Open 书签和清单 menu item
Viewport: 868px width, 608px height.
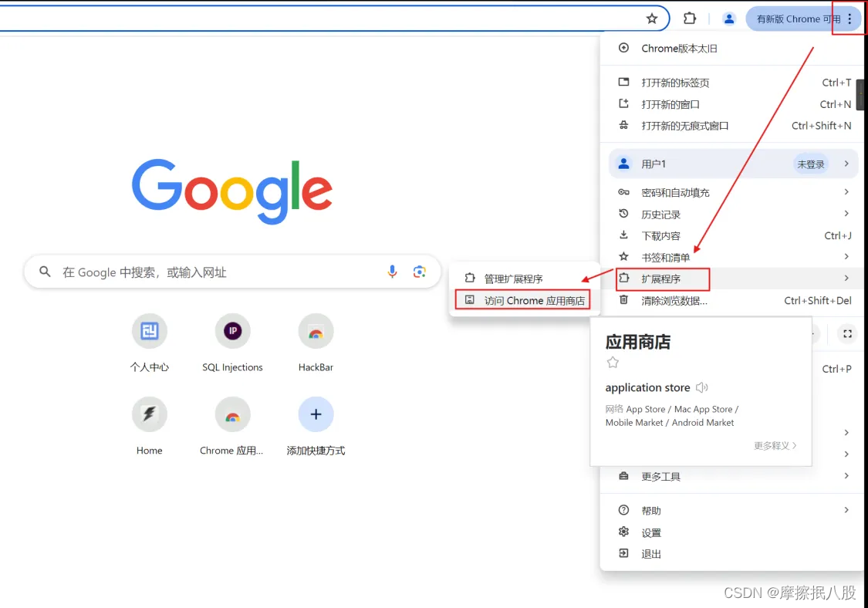pyautogui.click(x=732, y=257)
